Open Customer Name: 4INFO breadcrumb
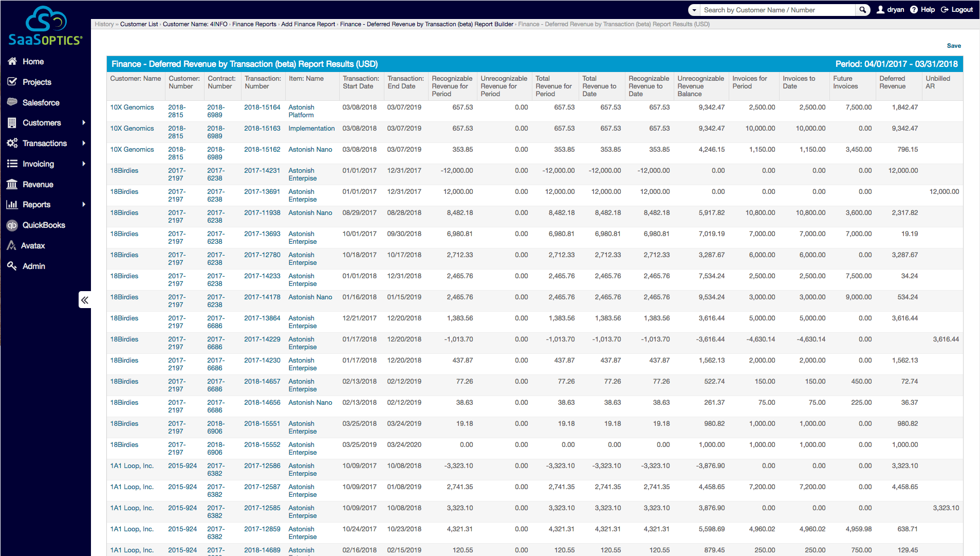980x556 pixels. [195, 24]
